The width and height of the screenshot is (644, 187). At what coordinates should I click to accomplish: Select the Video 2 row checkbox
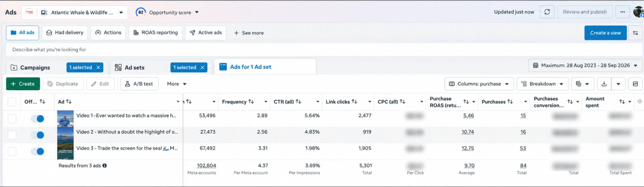(12, 135)
